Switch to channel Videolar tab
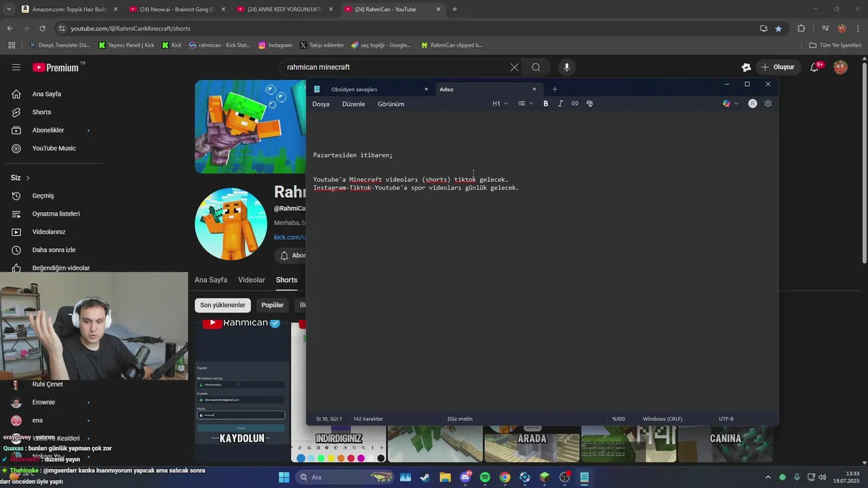Viewport: 868px width, 488px height. (x=252, y=280)
